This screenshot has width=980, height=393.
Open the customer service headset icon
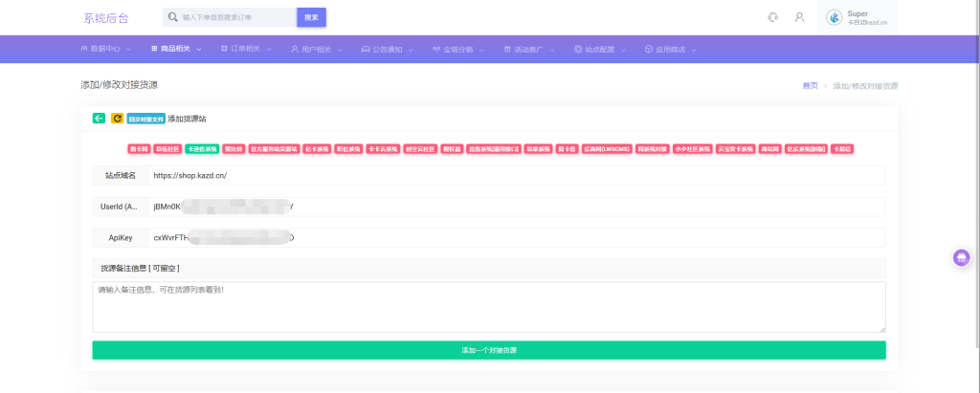(x=773, y=17)
